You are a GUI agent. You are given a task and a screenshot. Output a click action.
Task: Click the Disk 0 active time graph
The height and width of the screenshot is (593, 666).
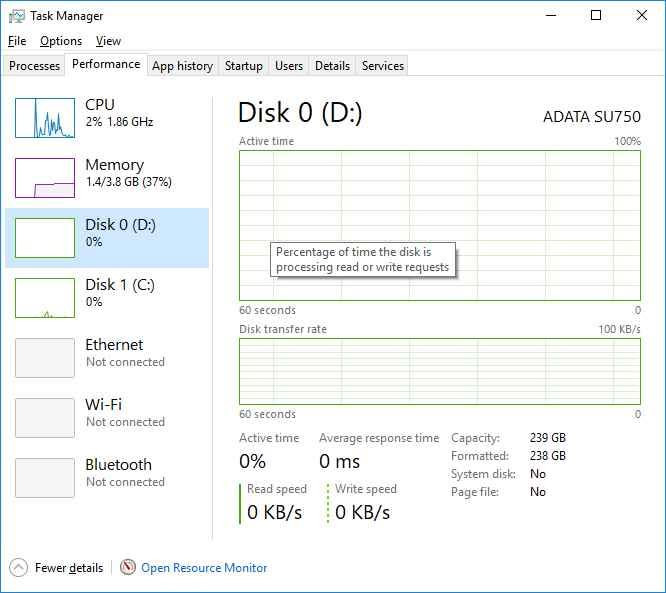(x=440, y=226)
